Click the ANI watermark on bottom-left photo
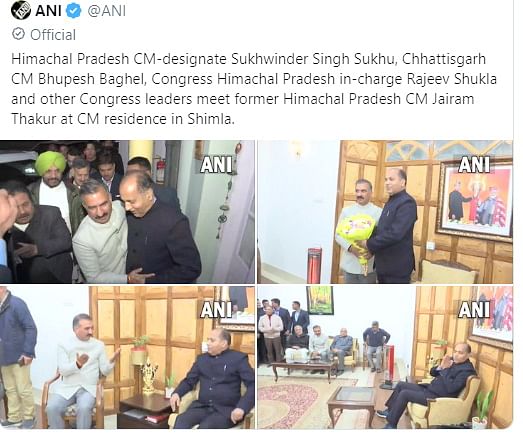This screenshot has width=523, height=435. click(216, 310)
